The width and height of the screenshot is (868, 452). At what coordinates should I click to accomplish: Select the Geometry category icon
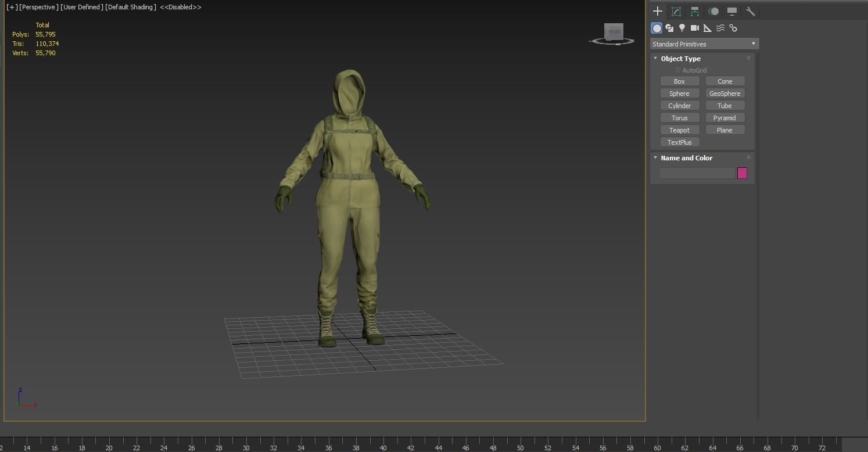tap(657, 28)
